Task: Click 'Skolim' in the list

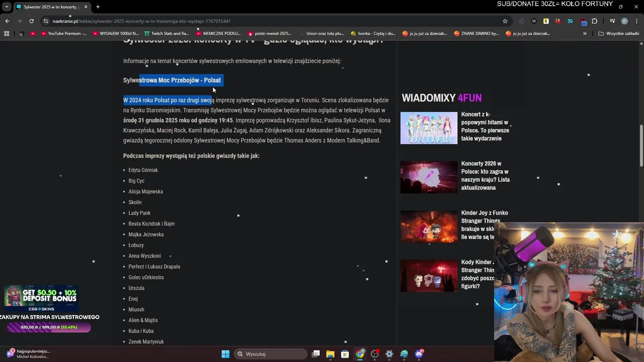Action: 135,202
